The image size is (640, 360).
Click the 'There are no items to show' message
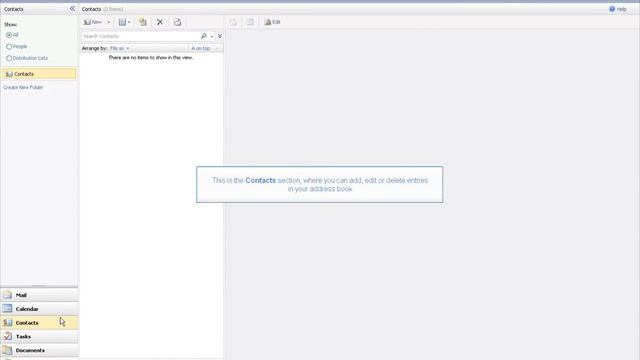tap(151, 58)
